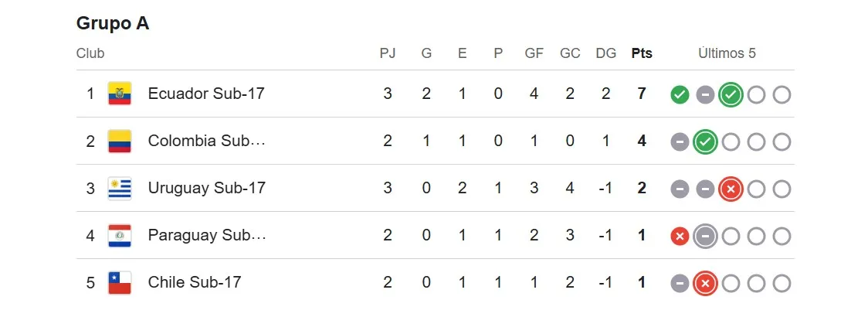Viewport: 868px width, 317px height.
Task: Click Paraguay's gray draw icon
Action: pos(705,237)
